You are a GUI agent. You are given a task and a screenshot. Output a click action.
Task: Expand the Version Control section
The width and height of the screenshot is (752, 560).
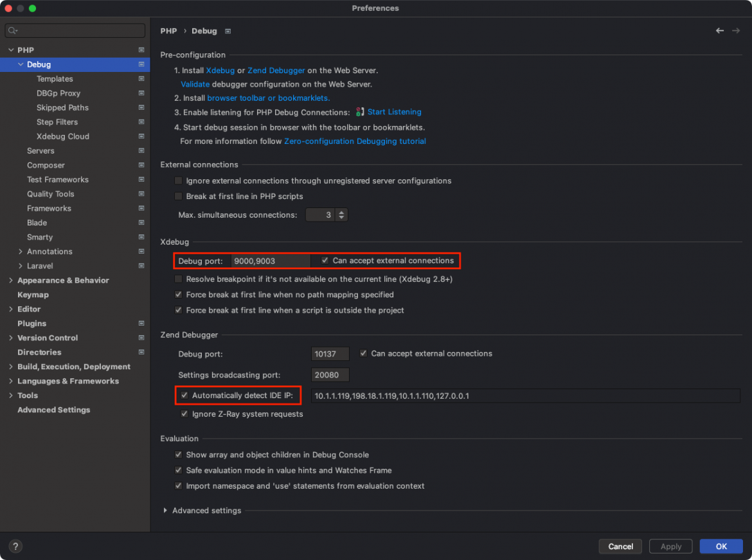11,338
